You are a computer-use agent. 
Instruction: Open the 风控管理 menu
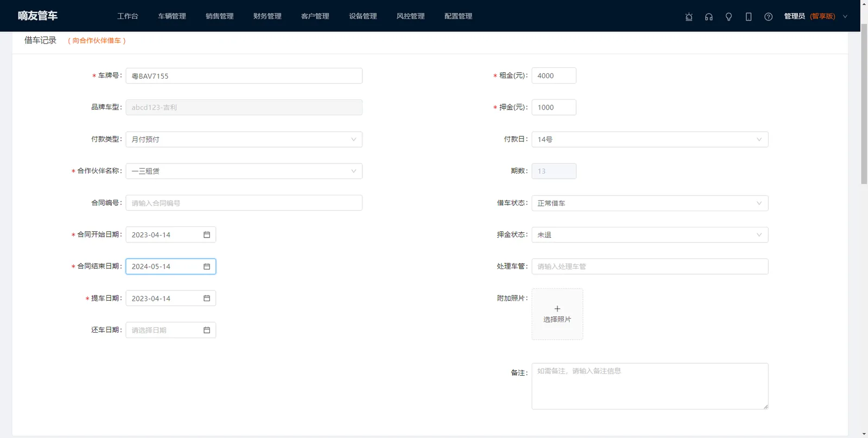click(x=411, y=16)
